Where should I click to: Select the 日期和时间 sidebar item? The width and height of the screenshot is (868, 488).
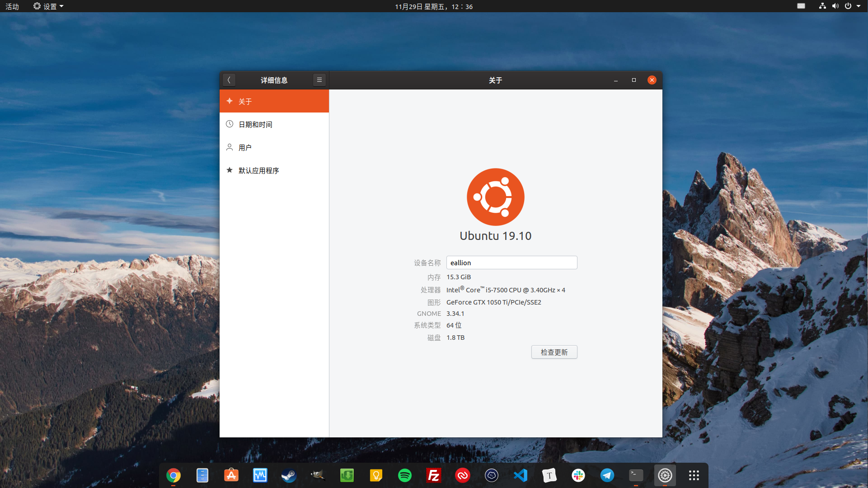(274, 124)
